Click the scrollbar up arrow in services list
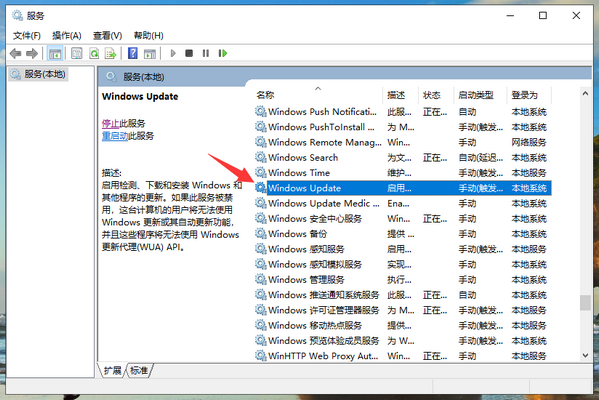Image resolution: width=599 pixels, height=400 pixels. 585,94
